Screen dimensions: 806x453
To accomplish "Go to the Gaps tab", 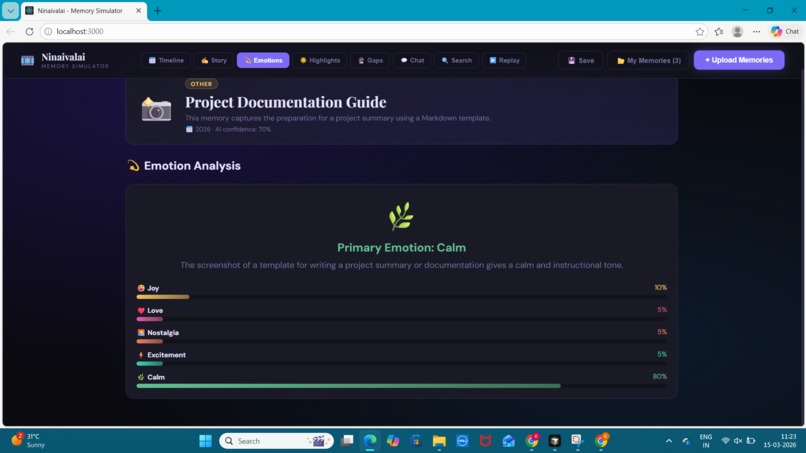I will [x=370, y=60].
